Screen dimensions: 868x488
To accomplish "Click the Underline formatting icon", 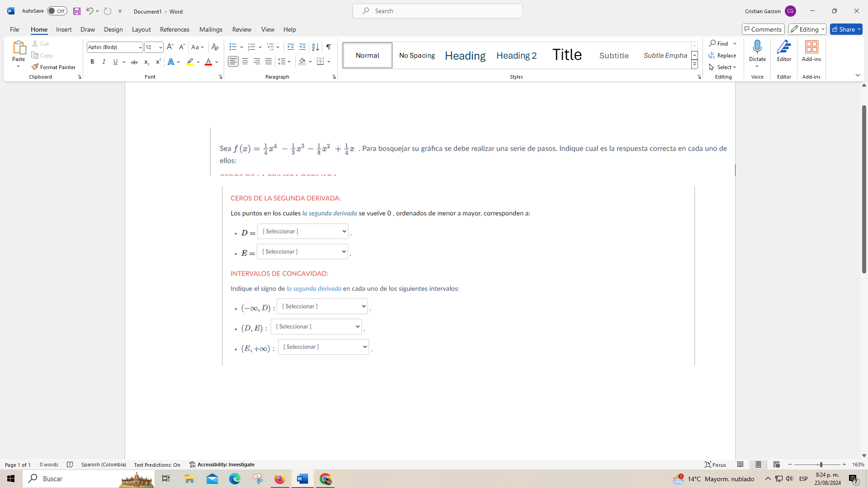I will click(115, 61).
